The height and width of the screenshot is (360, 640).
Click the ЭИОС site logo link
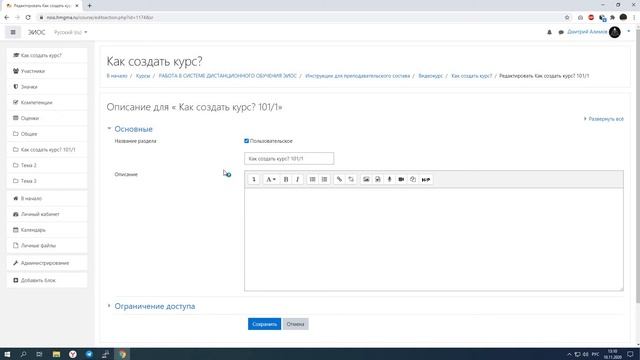pos(36,32)
